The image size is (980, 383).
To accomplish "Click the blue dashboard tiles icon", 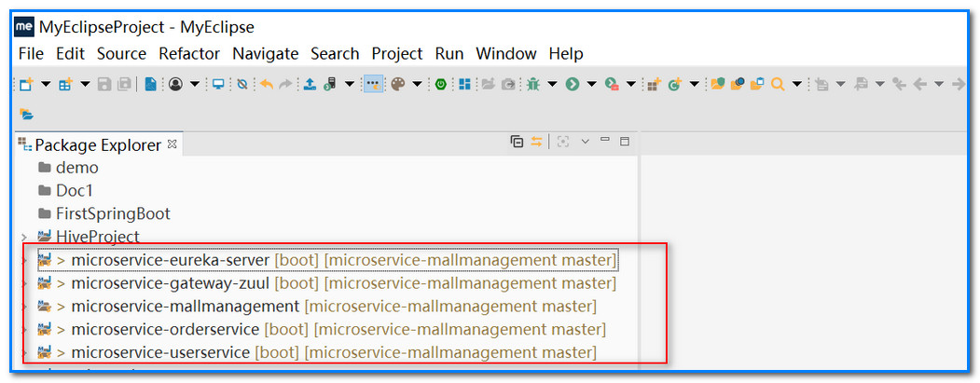I will (x=464, y=84).
